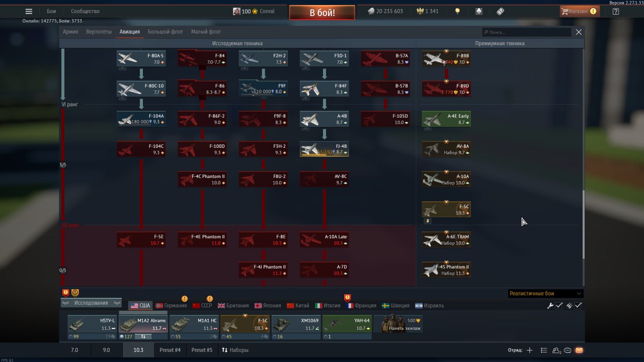The height and width of the screenshot is (362, 644).
Task: Switch to the Вертолёты tab
Action: 99,32
